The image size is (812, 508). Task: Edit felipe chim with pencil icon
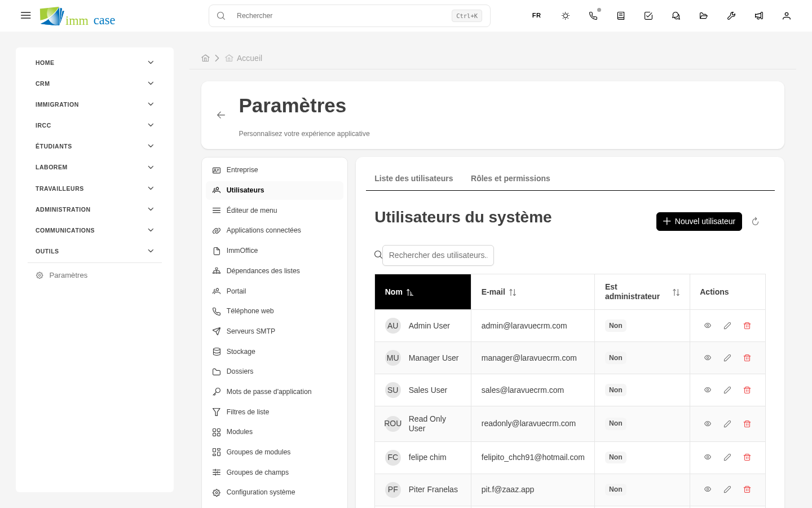727,457
